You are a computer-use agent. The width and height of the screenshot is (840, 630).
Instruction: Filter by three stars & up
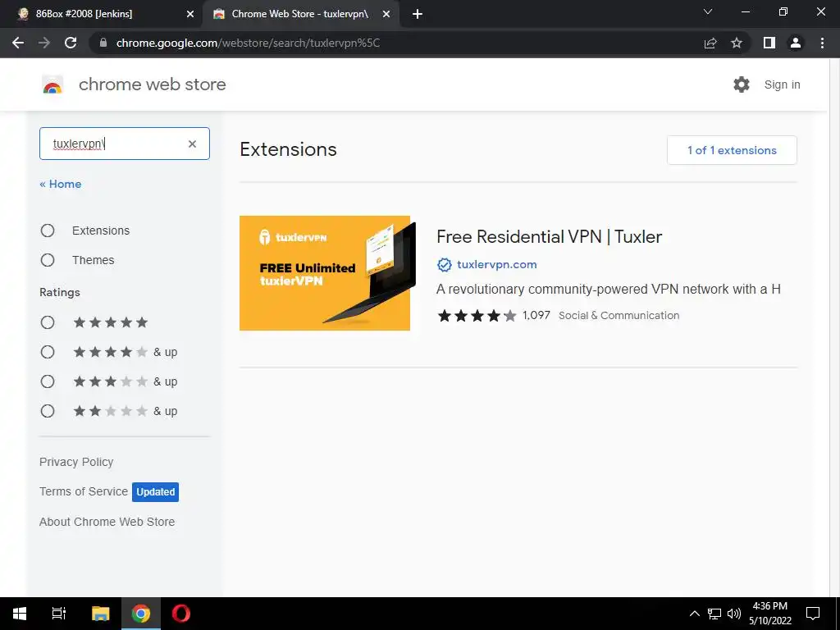[x=48, y=381]
